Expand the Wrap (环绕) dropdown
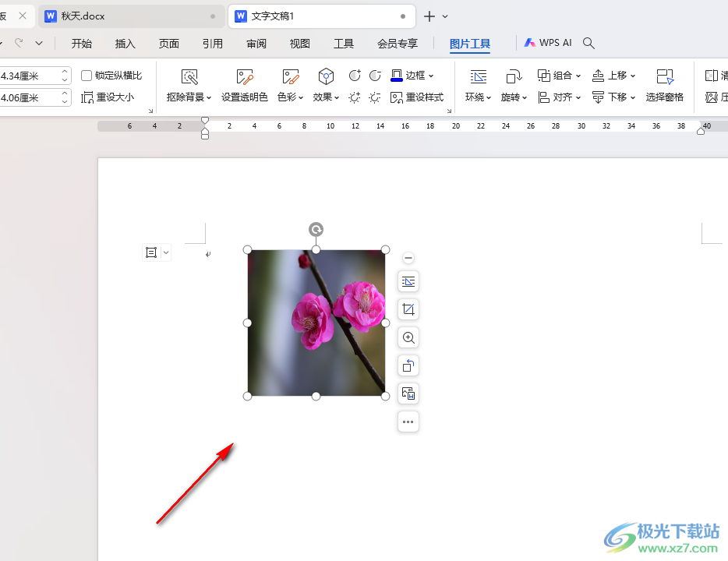Image resolution: width=728 pixels, height=561 pixels. [x=478, y=86]
